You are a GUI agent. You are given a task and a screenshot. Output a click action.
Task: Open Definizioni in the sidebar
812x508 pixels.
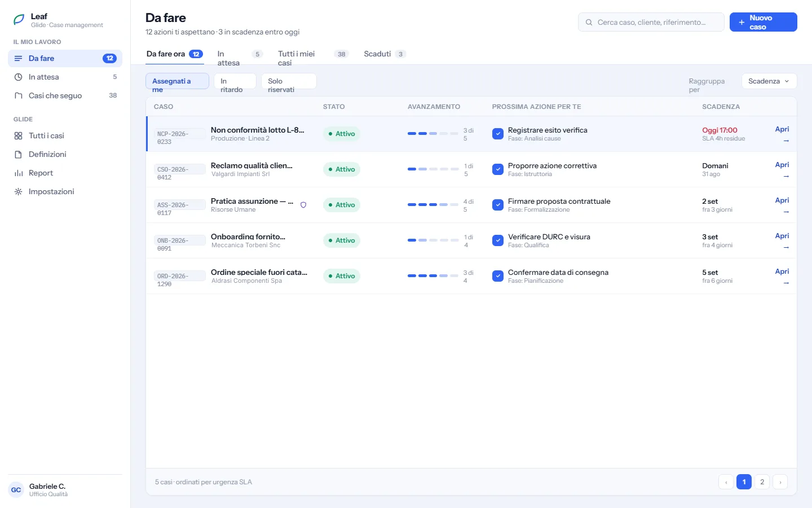(x=65, y=154)
